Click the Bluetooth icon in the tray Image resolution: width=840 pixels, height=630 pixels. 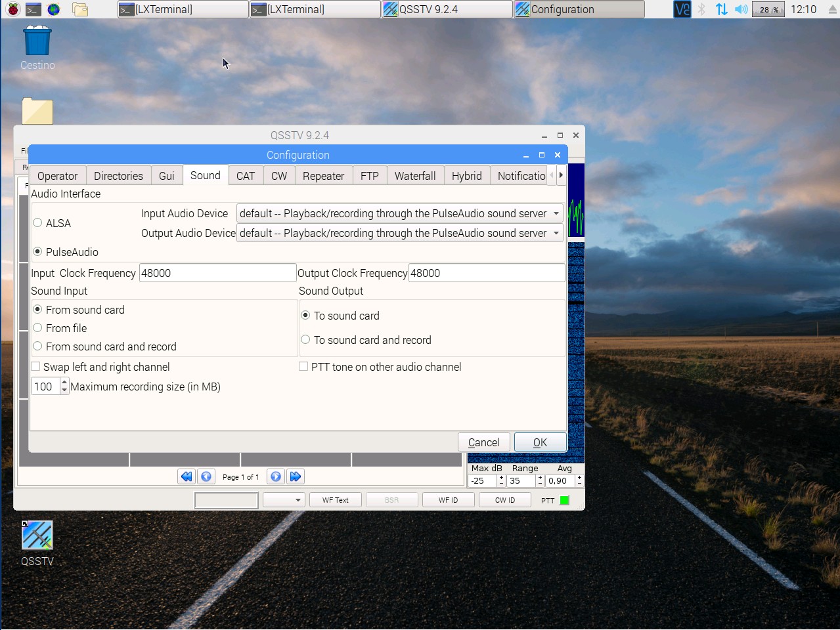tap(703, 9)
